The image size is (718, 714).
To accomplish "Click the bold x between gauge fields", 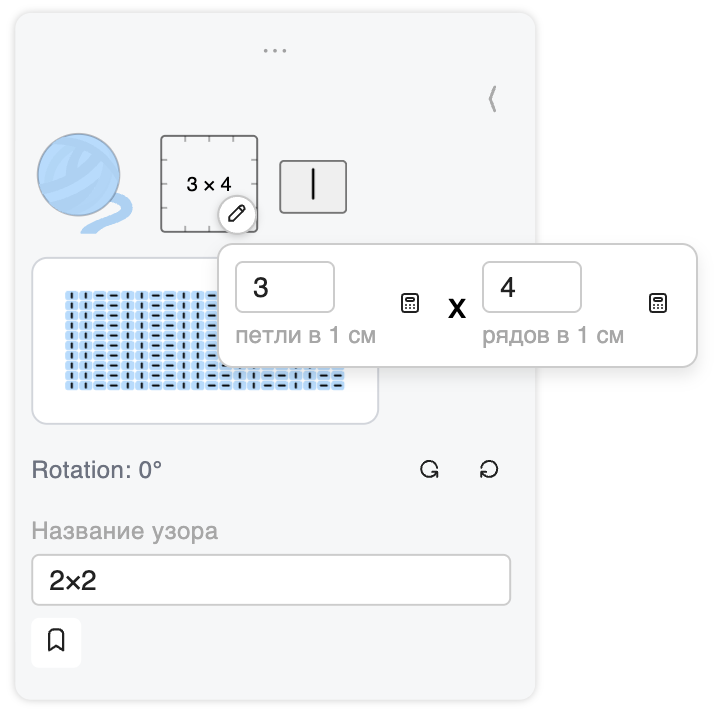I will pyautogui.click(x=457, y=308).
